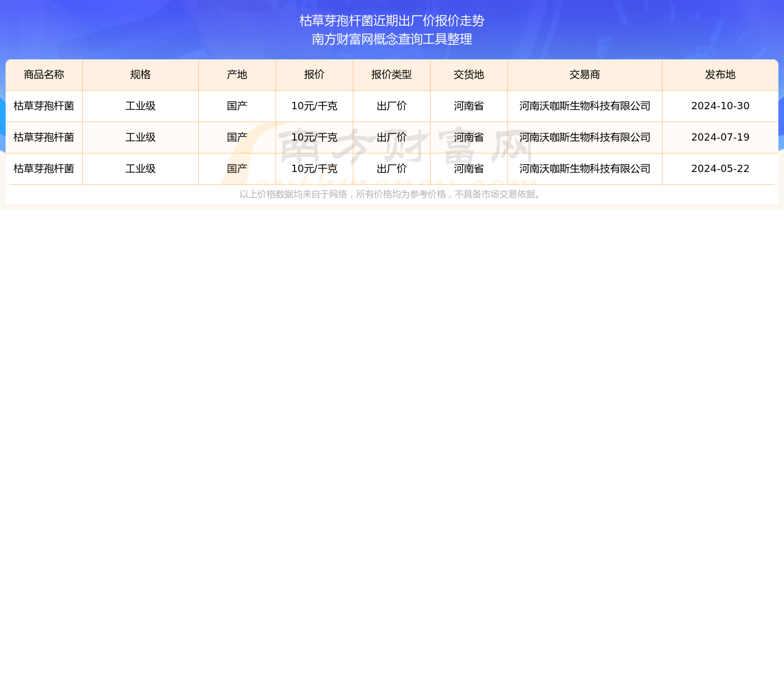The width and height of the screenshot is (784, 675).
Task: Click the footer disclaimer text about price data
Action: (x=391, y=194)
